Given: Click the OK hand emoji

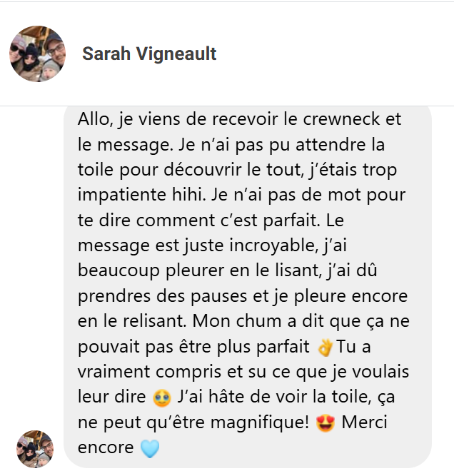Looking at the screenshot, I should tap(325, 348).
